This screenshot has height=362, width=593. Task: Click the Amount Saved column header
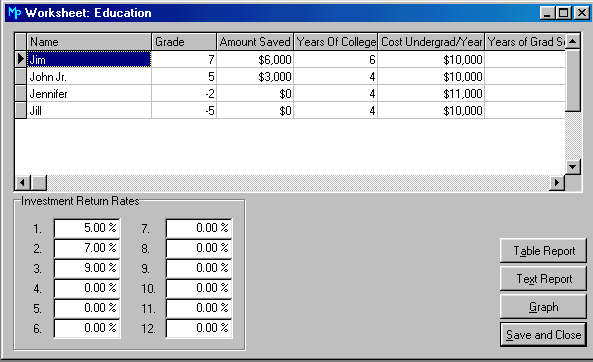255,42
